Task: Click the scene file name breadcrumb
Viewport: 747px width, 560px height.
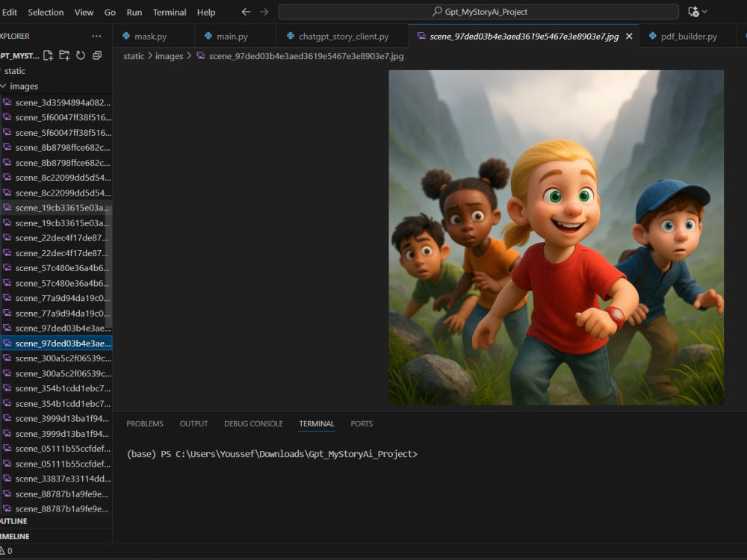Action: [306, 56]
